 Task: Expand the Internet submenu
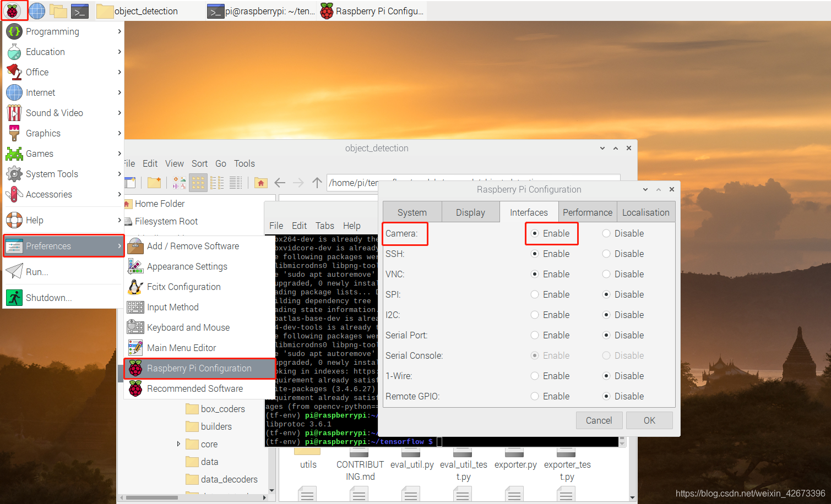click(63, 92)
